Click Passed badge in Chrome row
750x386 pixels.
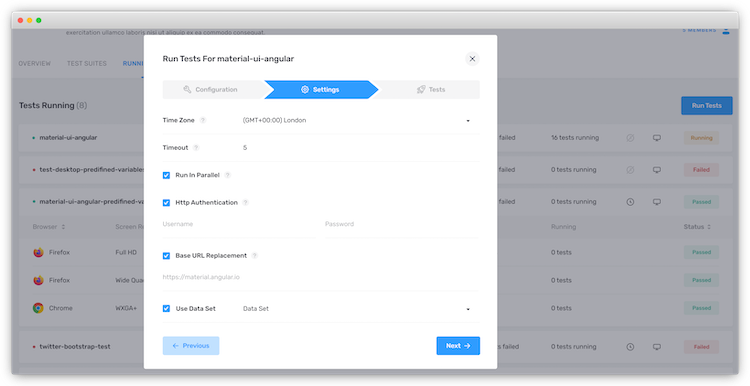pos(701,308)
